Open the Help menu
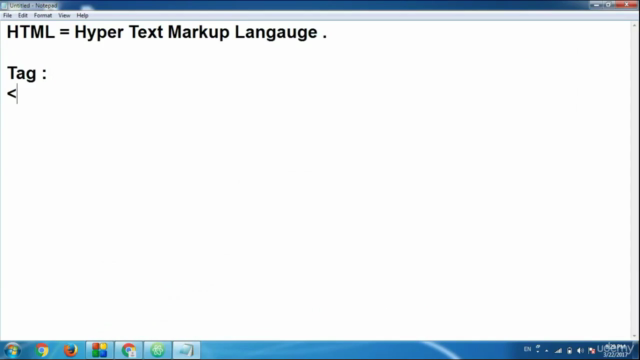The width and height of the screenshot is (640, 360). (82, 16)
